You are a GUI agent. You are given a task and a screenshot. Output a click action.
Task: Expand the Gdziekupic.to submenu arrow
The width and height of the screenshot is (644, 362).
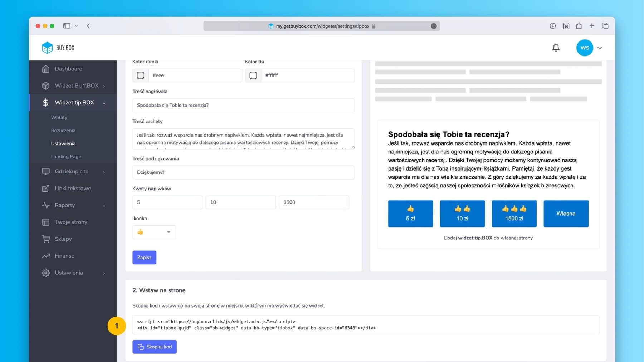(104, 172)
